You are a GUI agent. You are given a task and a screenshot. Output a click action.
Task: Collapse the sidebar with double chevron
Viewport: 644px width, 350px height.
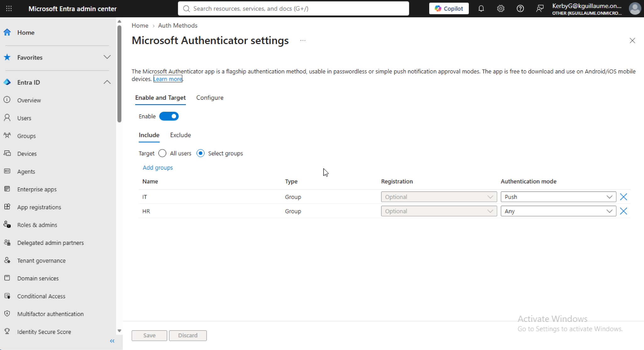[x=112, y=341]
